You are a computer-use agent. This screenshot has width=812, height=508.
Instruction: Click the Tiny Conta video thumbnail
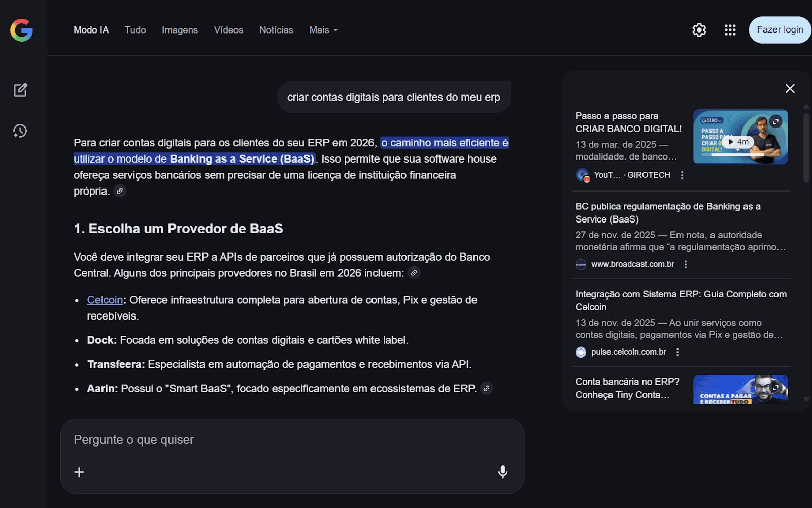[740, 390]
